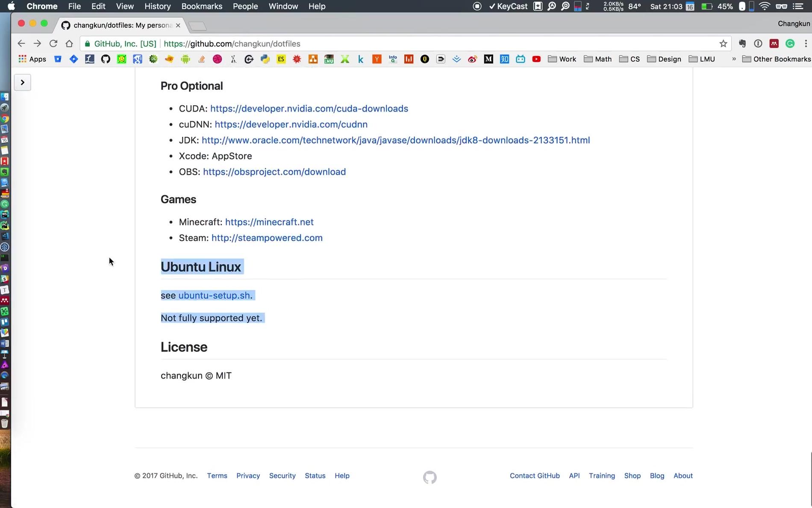The height and width of the screenshot is (508, 812).
Task: Open the Edit menu
Action: 98,6
